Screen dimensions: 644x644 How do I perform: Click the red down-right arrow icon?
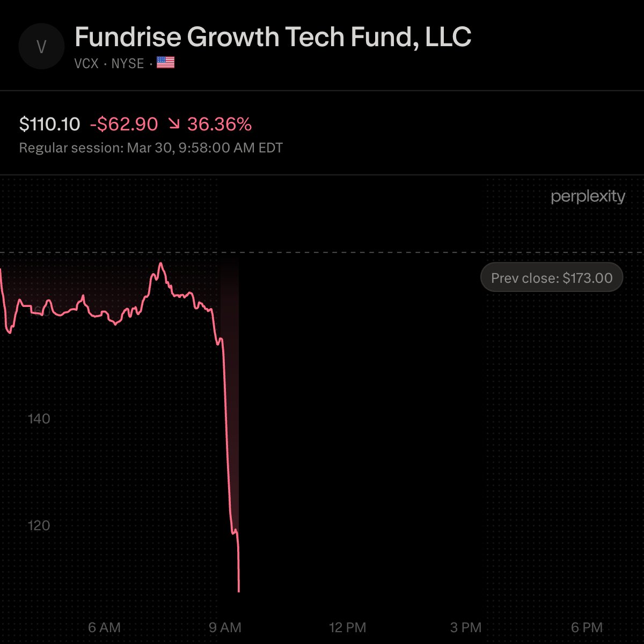tap(174, 125)
